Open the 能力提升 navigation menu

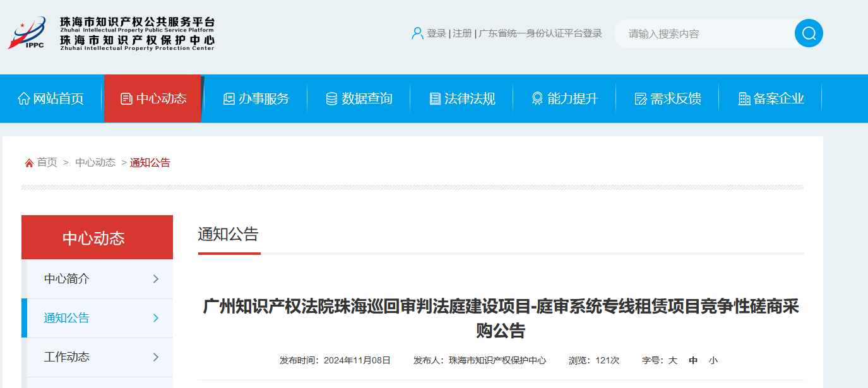tap(564, 99)
